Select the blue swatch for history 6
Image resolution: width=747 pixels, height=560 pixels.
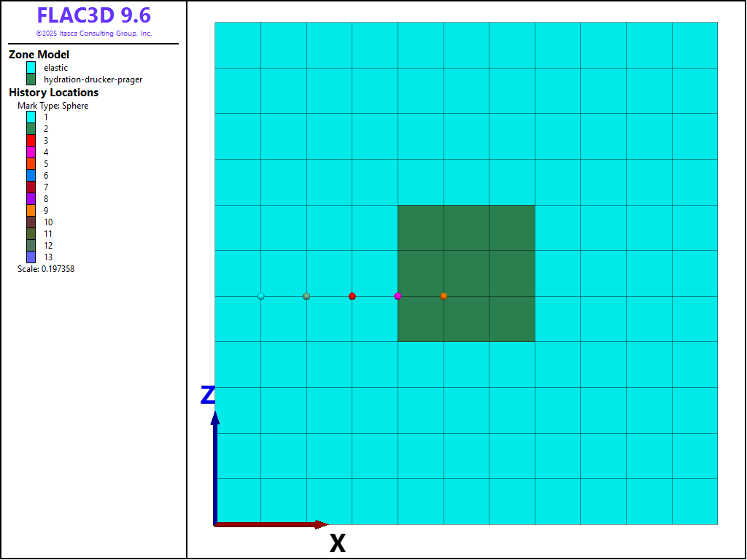click(31, 175)
